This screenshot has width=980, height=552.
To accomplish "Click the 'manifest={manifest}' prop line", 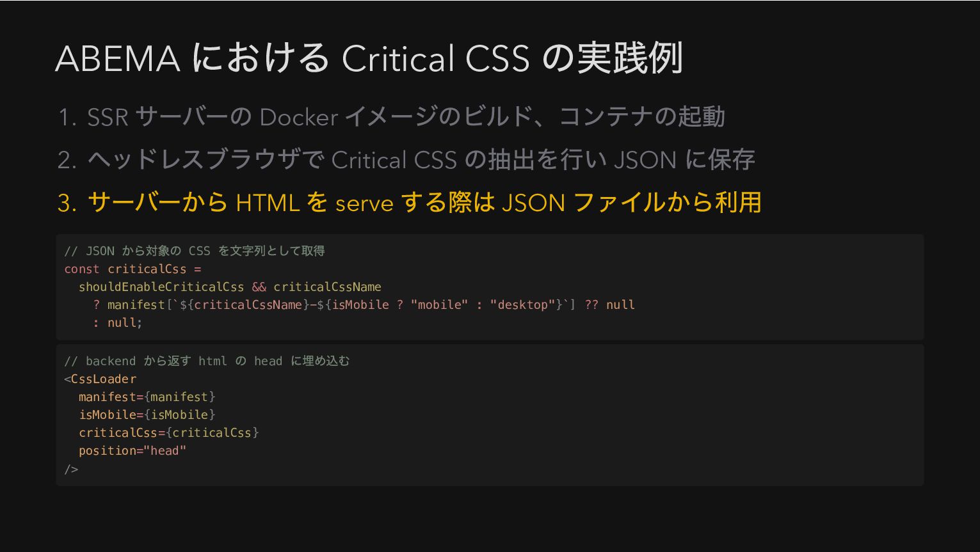I will coord(147,397).
